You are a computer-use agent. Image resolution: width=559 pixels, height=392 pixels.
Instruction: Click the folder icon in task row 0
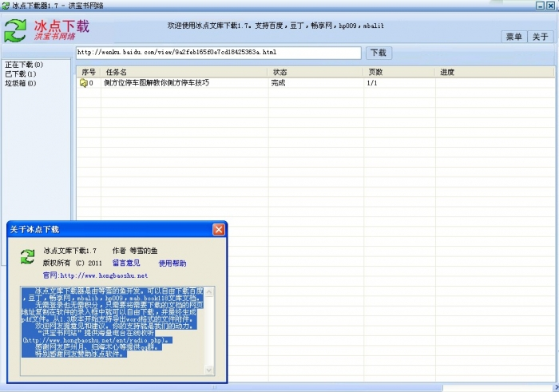[x=83, y=83]
